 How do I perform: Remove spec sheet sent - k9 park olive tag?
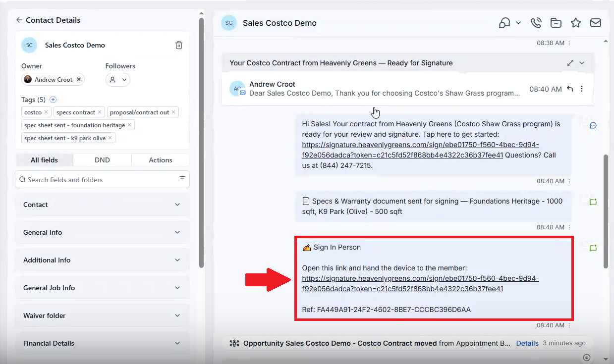click(110, 138)
